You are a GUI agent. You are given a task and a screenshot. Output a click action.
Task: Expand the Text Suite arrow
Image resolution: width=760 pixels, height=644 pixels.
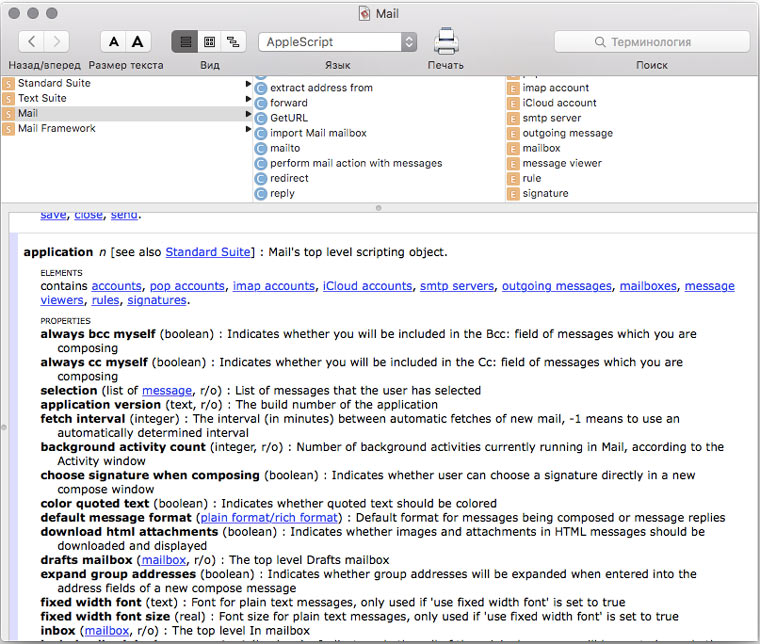248,98
